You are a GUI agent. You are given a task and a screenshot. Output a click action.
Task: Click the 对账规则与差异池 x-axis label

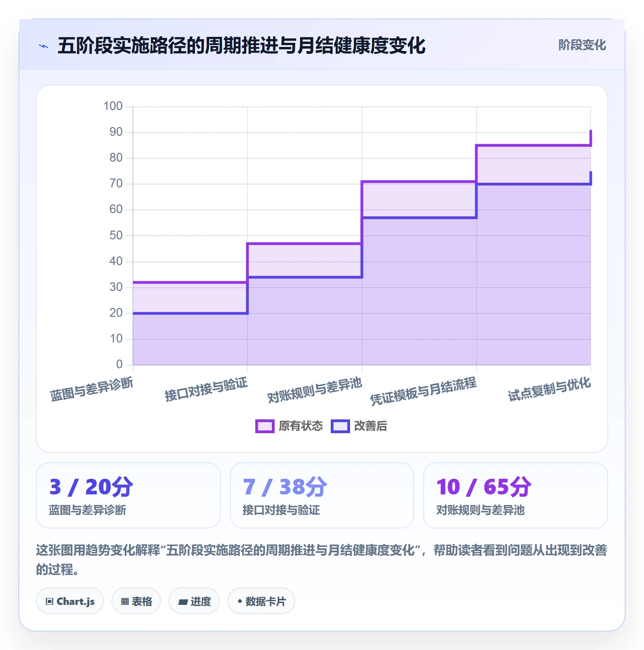tap(315, 390)
